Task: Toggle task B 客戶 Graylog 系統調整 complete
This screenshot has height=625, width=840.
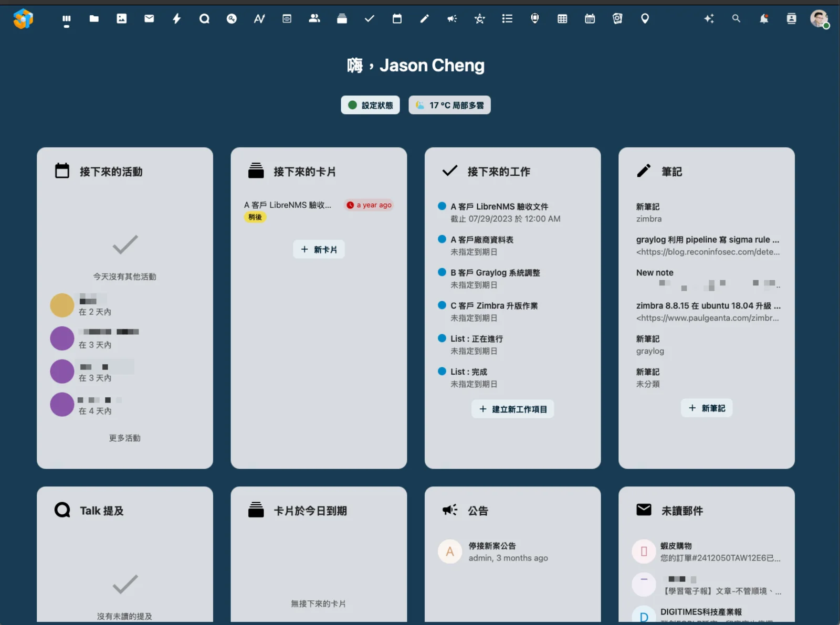Action: (442, 272)
